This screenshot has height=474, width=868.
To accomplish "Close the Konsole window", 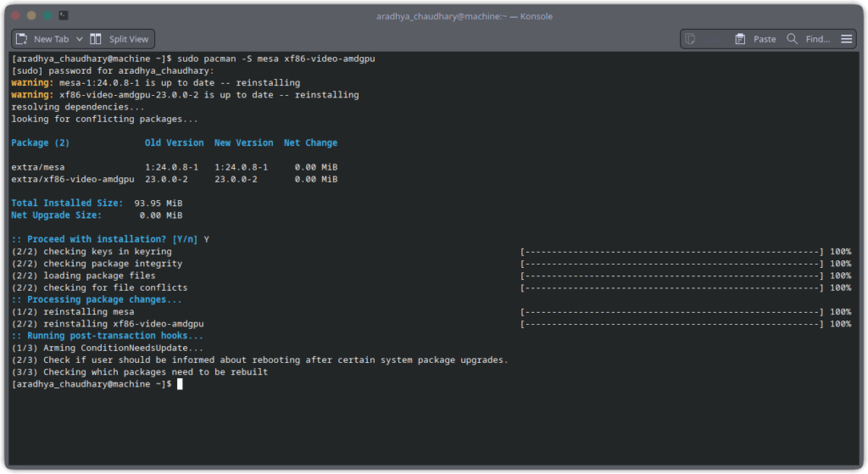I will pyautogui.click(x=15, y=15).
